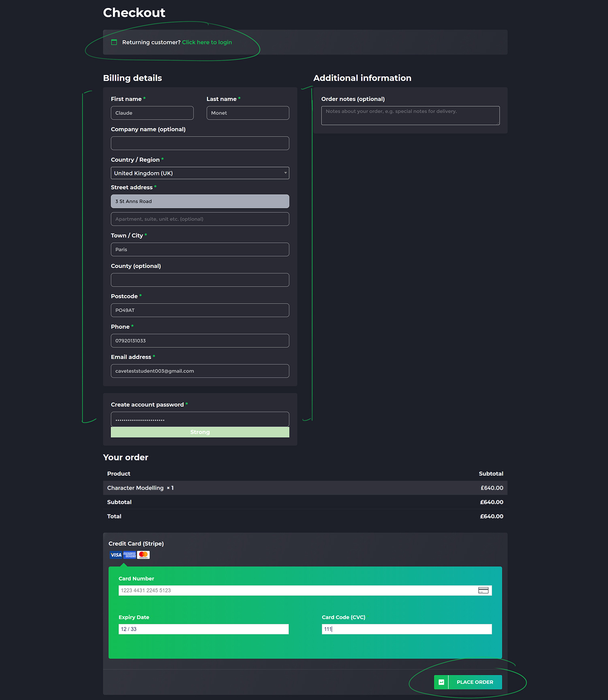Click the American Express logo

coord(130,555)
